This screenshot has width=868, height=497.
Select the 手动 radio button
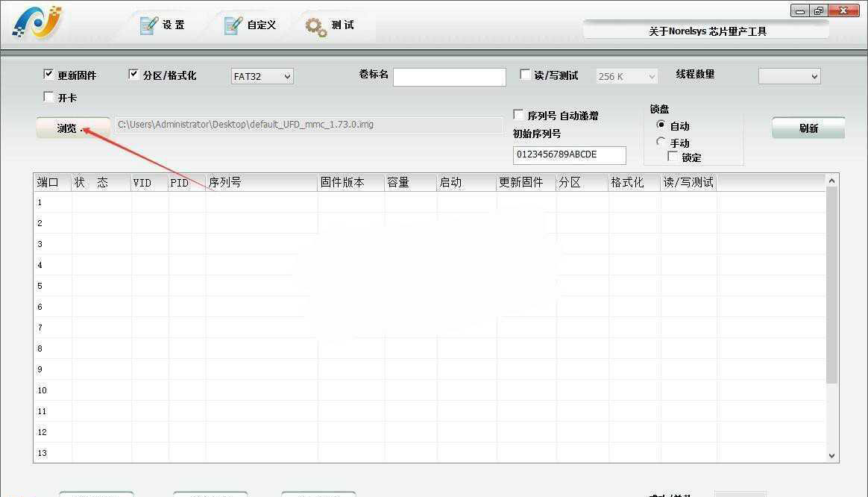pos(661,142)
